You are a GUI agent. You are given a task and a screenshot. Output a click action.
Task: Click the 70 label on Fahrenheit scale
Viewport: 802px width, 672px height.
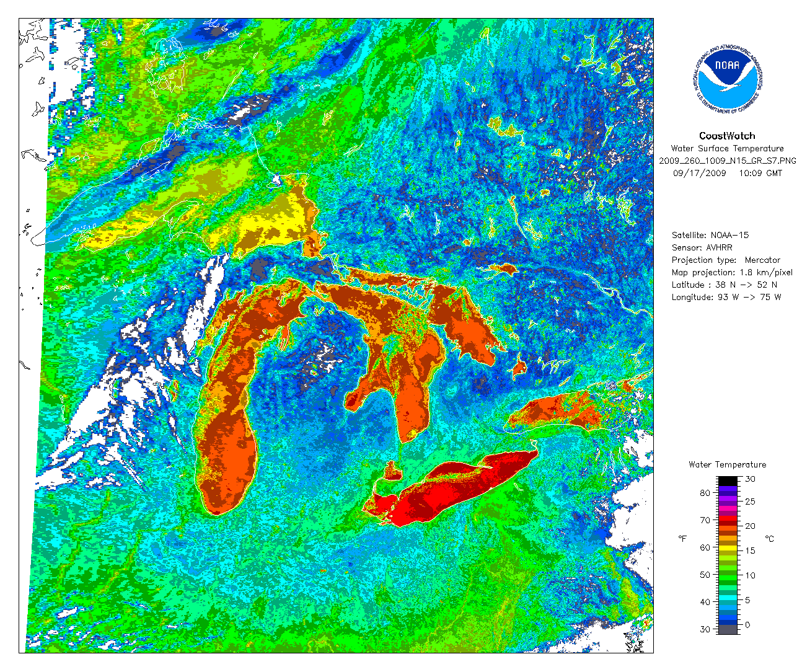coord(705,520)
